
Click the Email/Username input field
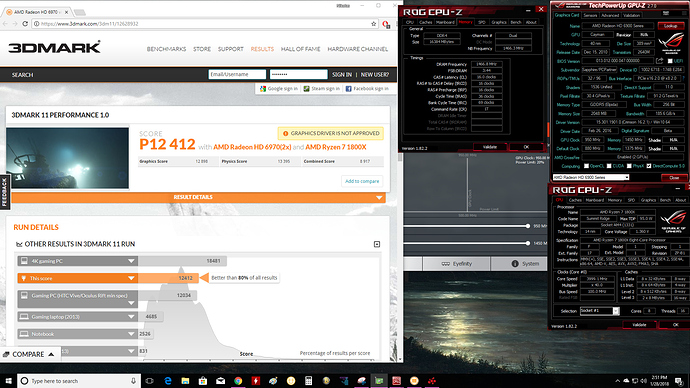point(237,75)
